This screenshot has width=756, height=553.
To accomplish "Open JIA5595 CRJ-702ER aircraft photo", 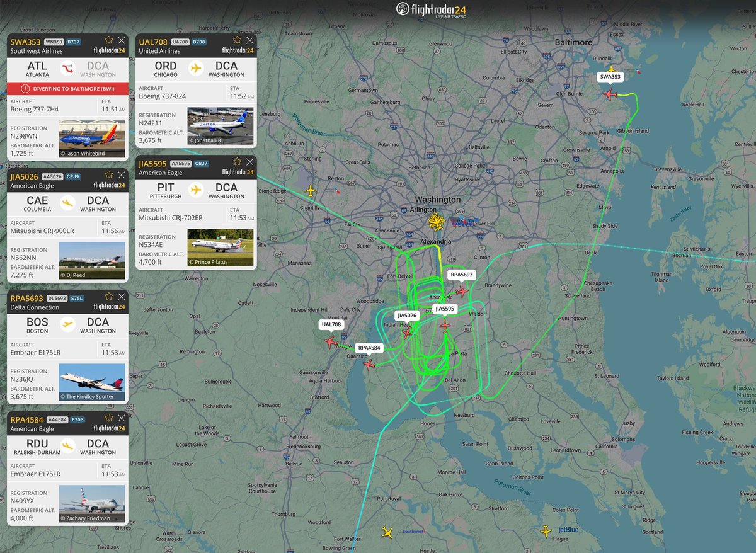I will [x=220, y=247].
